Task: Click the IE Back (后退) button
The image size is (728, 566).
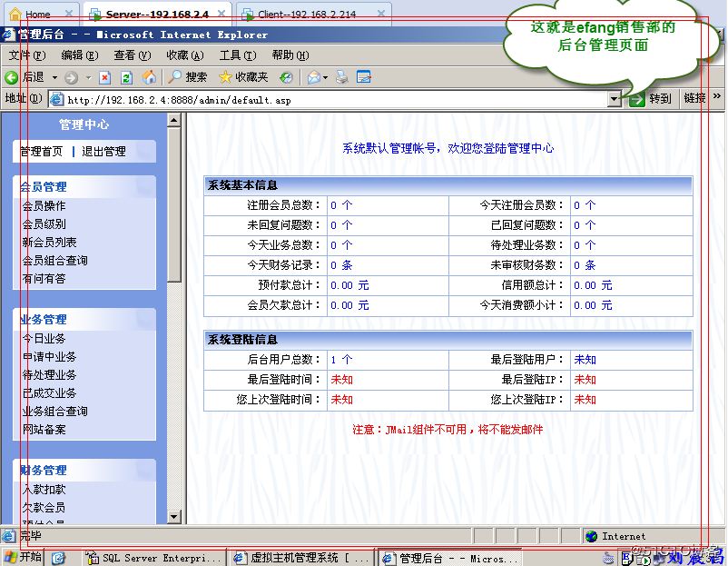Action: (25, 77)
